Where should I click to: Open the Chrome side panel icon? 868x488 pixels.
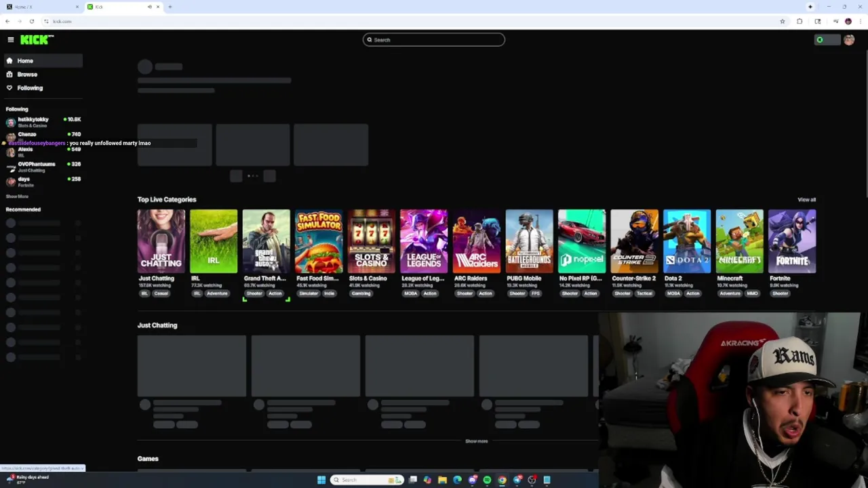(x=818, y=21)
